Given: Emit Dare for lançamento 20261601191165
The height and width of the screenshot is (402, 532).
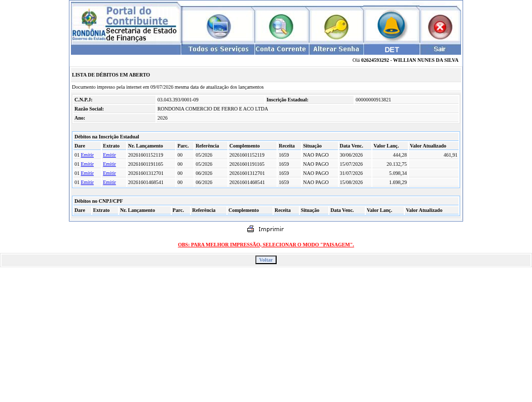Looking at the screenshot, I should [87, 164].
